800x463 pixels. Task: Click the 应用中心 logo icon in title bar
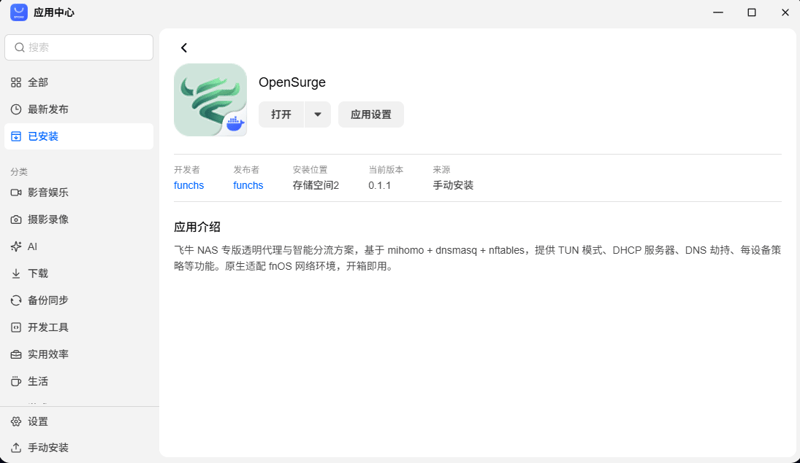point(19,12)
